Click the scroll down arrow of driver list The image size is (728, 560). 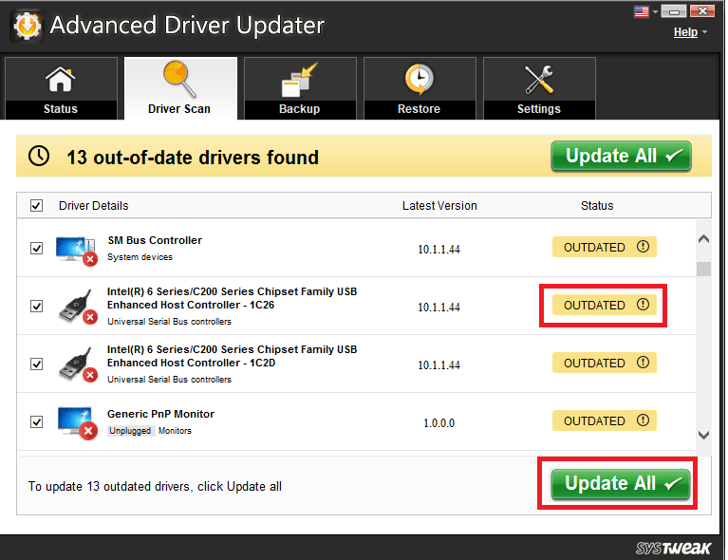coord(703,435)
